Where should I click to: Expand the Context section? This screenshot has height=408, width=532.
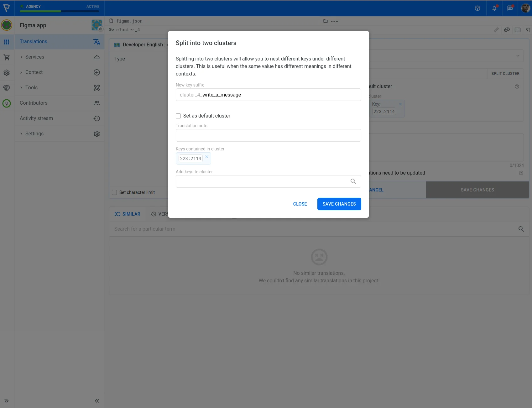34,72
